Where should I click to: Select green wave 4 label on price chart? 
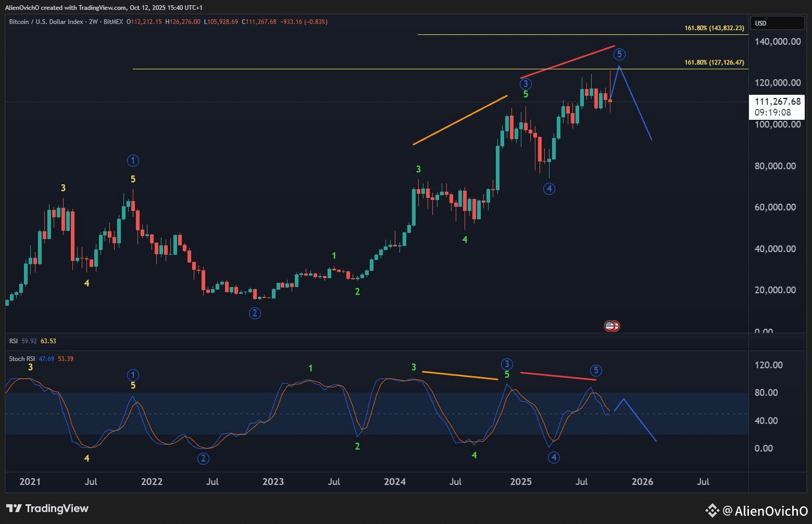point(465,240)
